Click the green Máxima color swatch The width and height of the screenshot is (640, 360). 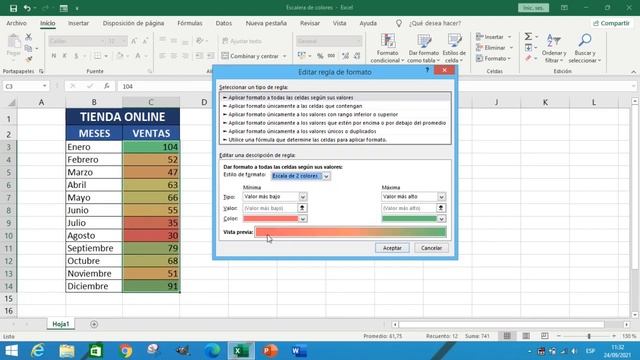click(409, 219)
